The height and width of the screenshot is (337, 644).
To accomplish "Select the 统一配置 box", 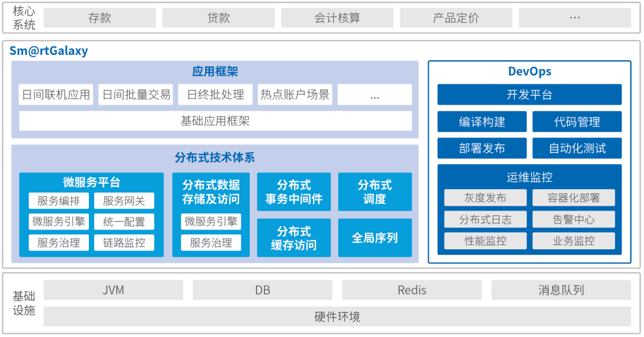I will 124,222.
